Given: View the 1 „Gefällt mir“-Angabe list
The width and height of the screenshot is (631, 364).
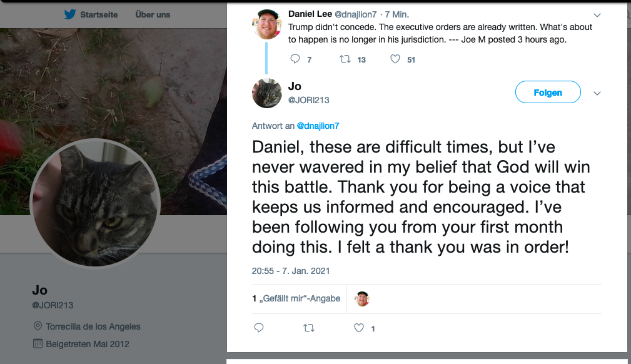Looking at the screenshot, I should [x=296, y=298].
